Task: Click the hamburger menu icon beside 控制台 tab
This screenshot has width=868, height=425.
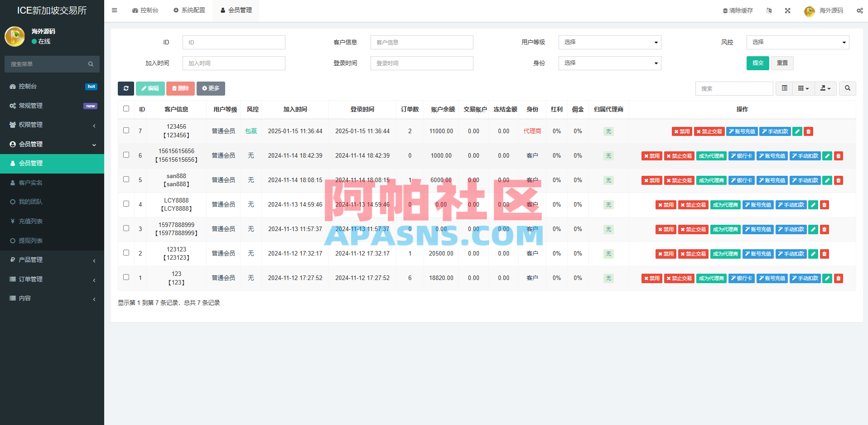Action: [x=114, y=10]
